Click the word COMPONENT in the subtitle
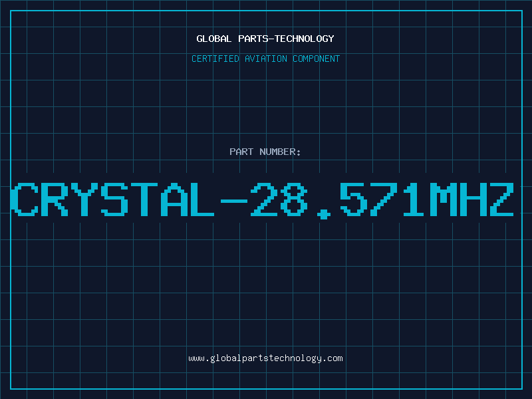The width and height of the screenshot is (532, 399). click(x=317, y=59)
